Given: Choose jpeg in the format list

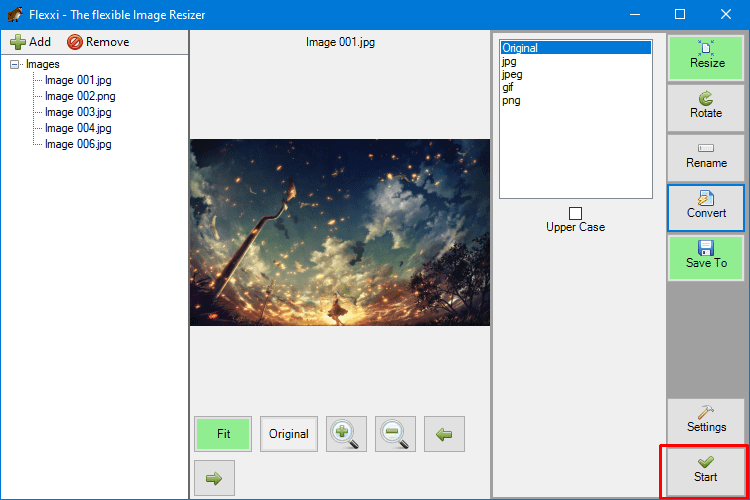Looking at the screenshot, I should pyautogui.click(x=575, y=74).
